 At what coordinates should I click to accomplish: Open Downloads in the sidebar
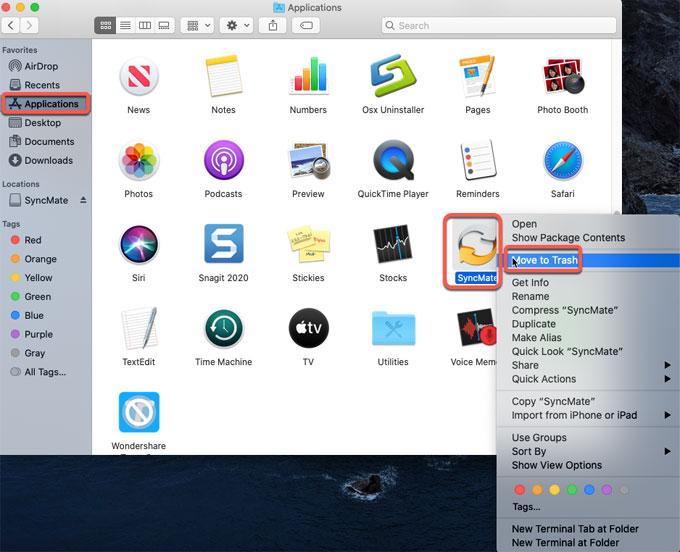[46, 160]
